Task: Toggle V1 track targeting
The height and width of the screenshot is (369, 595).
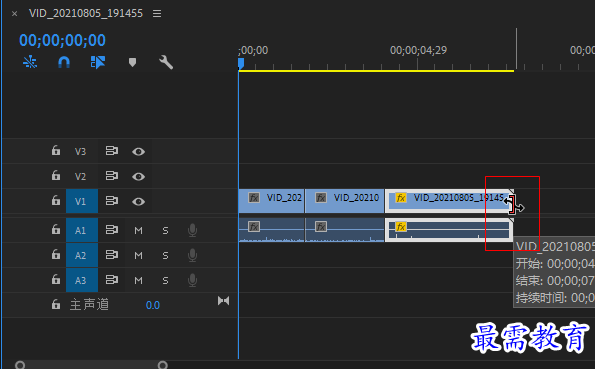Action: pos(82,201)
